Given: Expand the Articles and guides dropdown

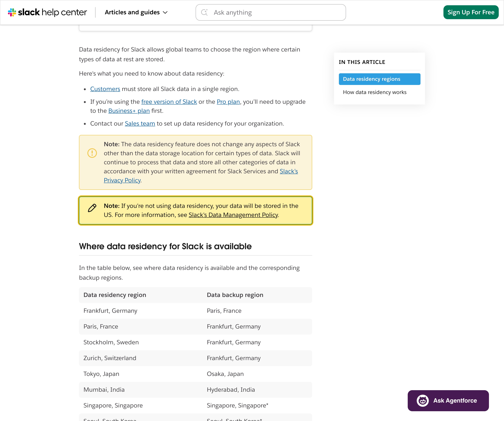Looking at the screenshot, I should (x=136, y=12).
